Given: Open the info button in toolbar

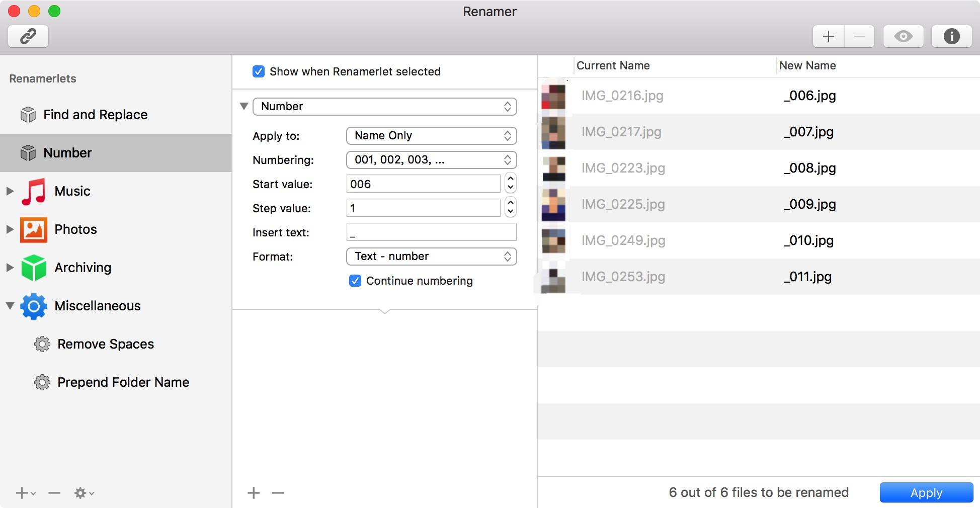Looking at the screenshot, I should coord(951,36).
